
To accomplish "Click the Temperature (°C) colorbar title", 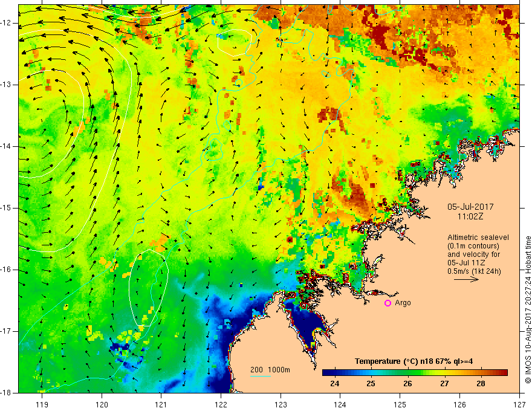I will coord(414,361).
